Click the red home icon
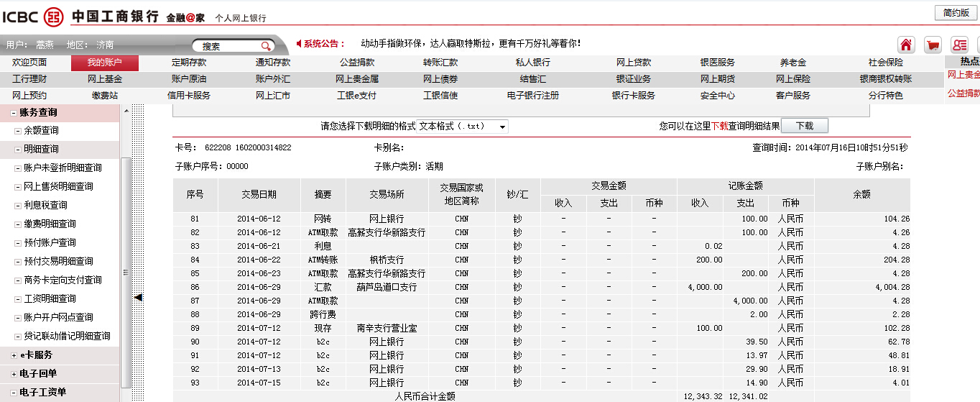Viewport: 980px width, 402px height. pyautogui.click(x=907, y=45)
